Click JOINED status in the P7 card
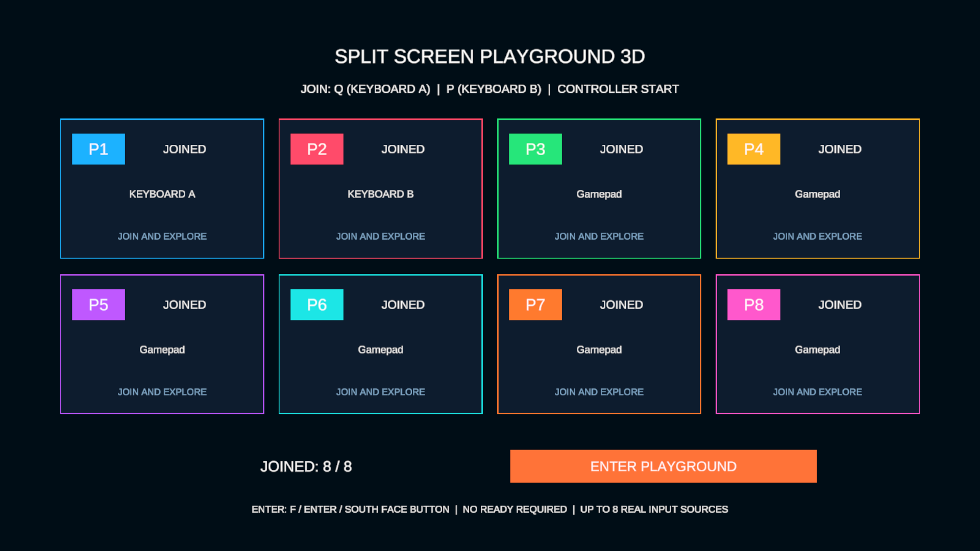The image size is (980, 551). click(622, 305)
